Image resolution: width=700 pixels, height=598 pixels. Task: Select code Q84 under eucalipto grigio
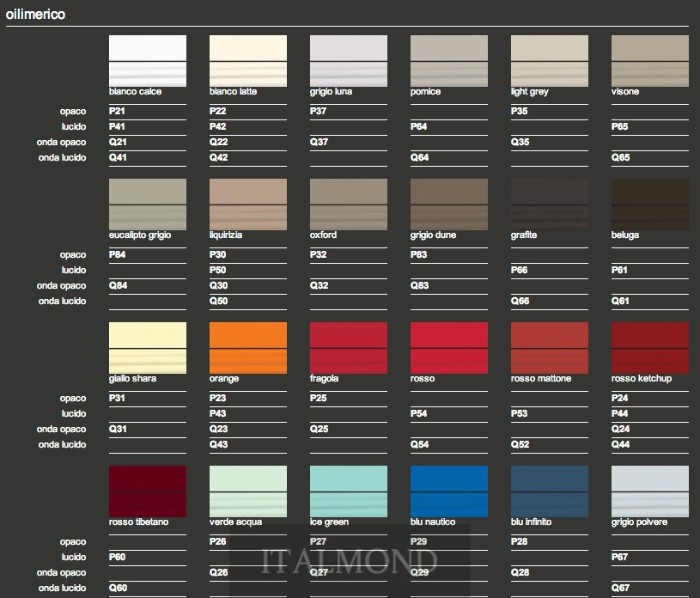pos(119,285)
